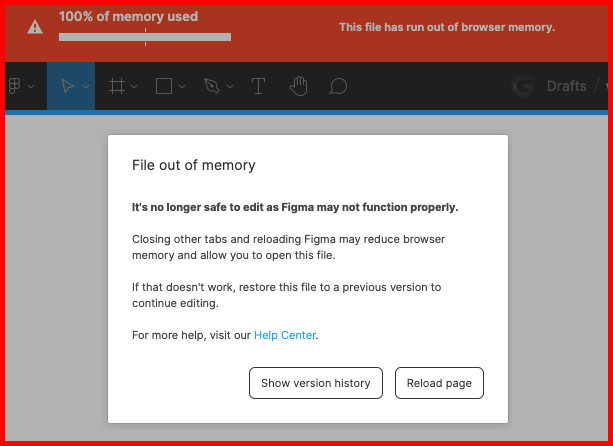The image size is (613, 446).
Task: Open the Help Center link
Action: (x=285, y=335)
